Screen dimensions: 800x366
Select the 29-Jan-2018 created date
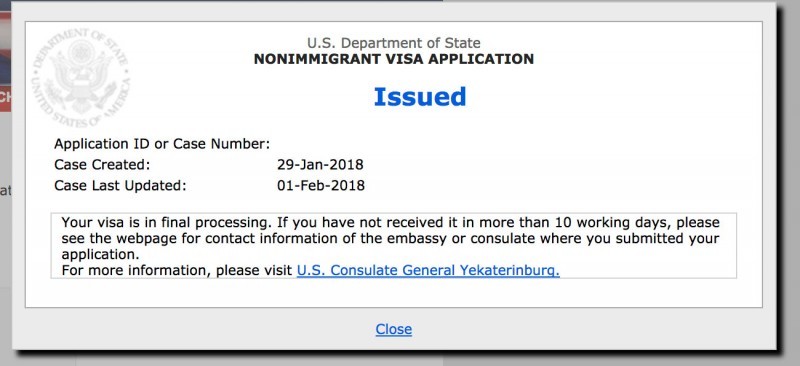320,165
